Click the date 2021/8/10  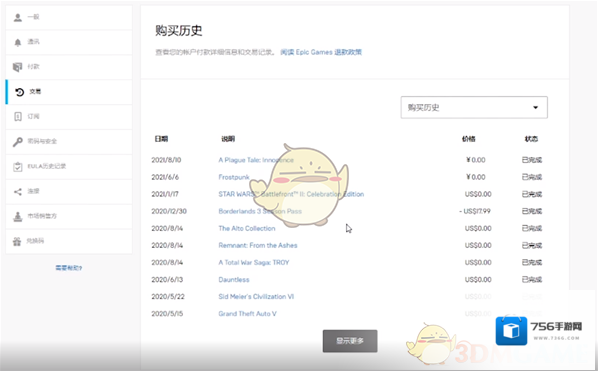(166, 160)
